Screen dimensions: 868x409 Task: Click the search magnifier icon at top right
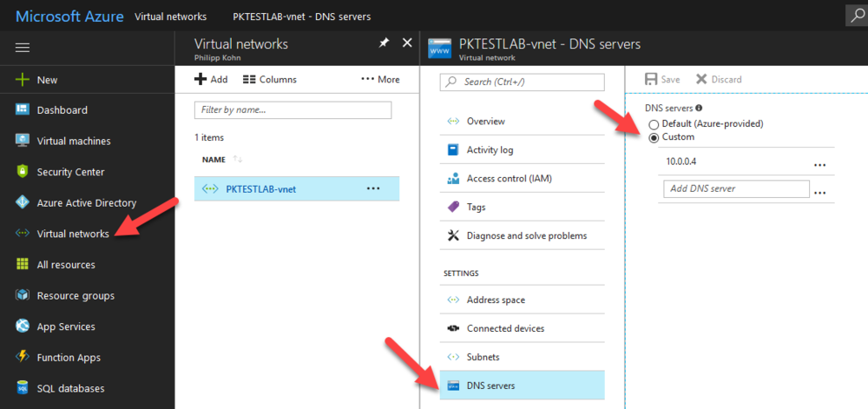coord(856,15)
